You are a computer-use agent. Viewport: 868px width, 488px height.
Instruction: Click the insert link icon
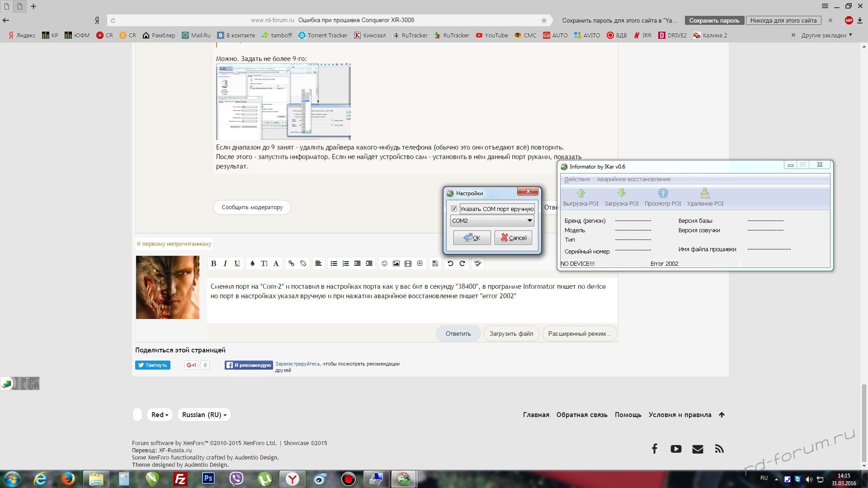pos(291,263)
